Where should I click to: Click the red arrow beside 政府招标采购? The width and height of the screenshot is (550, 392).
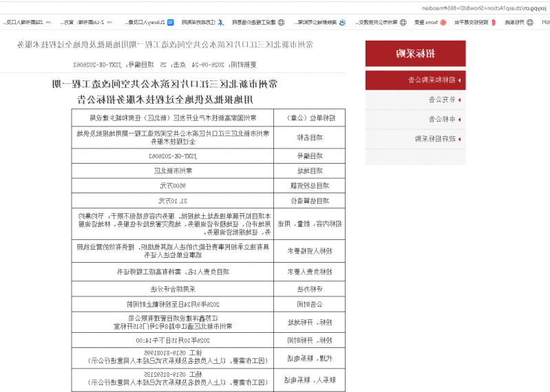(460, 139)
